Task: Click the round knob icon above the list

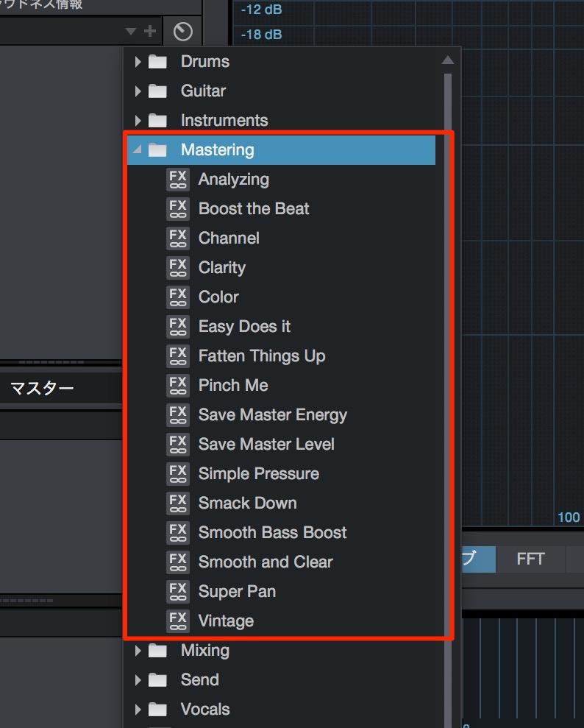Action: (182, 32)
